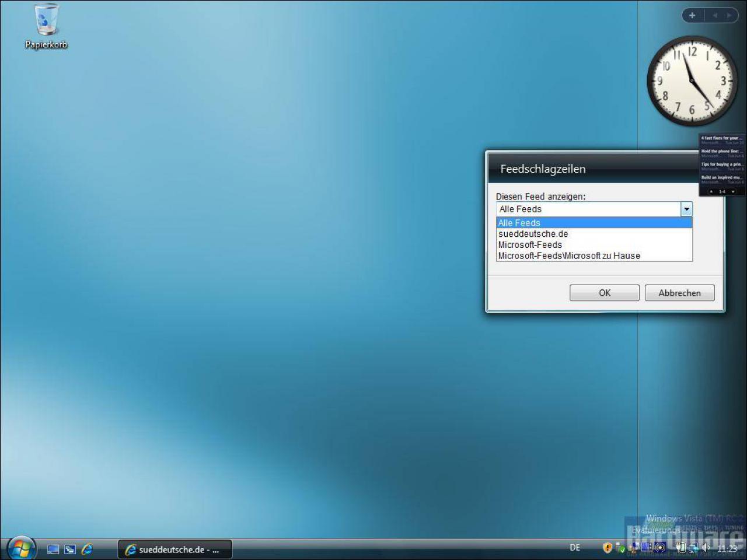The height and width of the screenshot is (560, 747).
Task: Switch to sueddeutsche.de taskbar window
Action: coord(175,549)
